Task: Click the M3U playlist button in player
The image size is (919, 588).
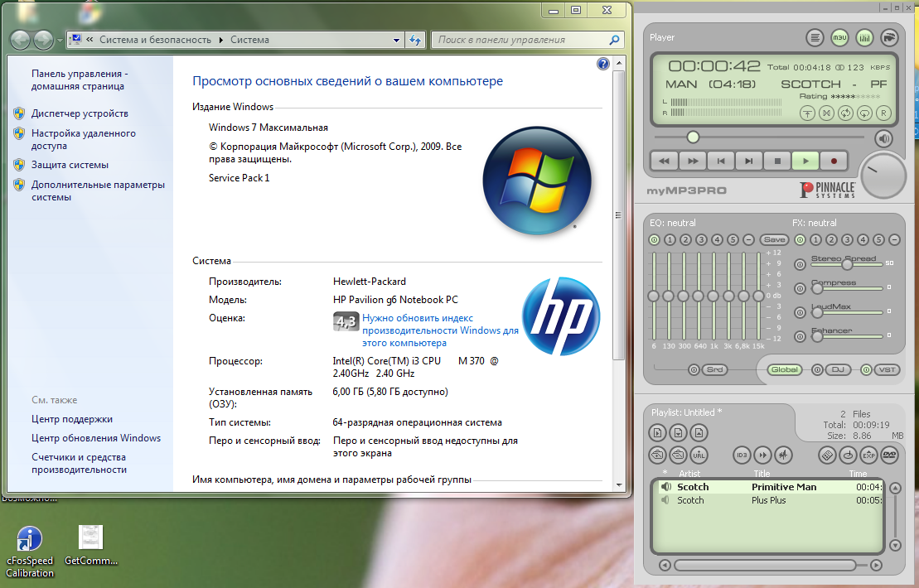Action: (839, 37)
